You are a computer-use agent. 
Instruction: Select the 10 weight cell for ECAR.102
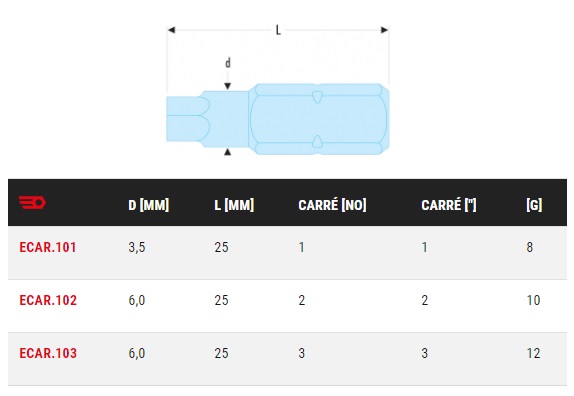(533, 300)
